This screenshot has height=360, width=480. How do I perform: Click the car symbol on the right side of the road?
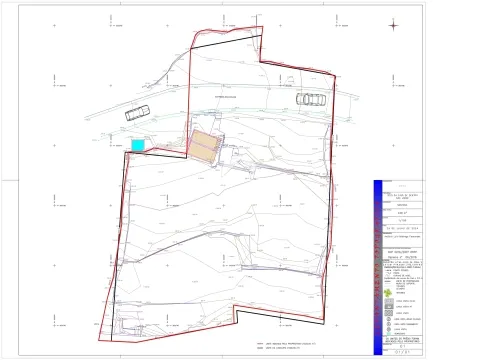click(311, 99)
